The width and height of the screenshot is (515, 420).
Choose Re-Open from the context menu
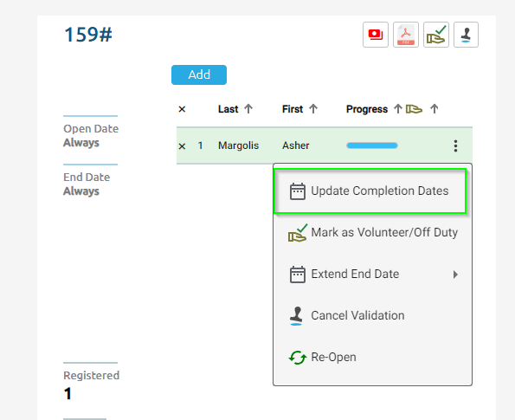click(373, 358)
